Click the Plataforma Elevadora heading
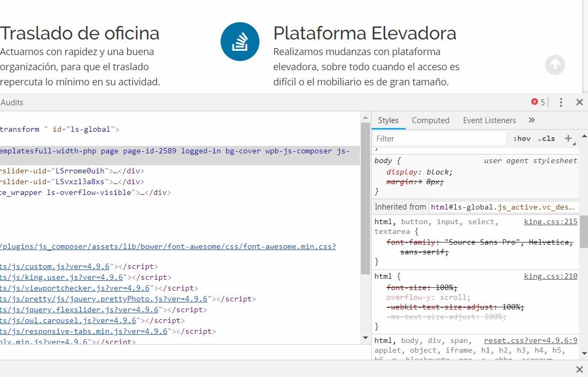Image resolution: width=588 pixels, height=377 pixels. [365, 33]
